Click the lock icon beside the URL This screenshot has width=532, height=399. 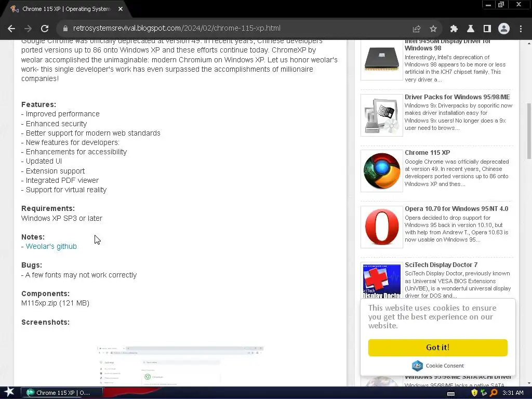(65, 29)
